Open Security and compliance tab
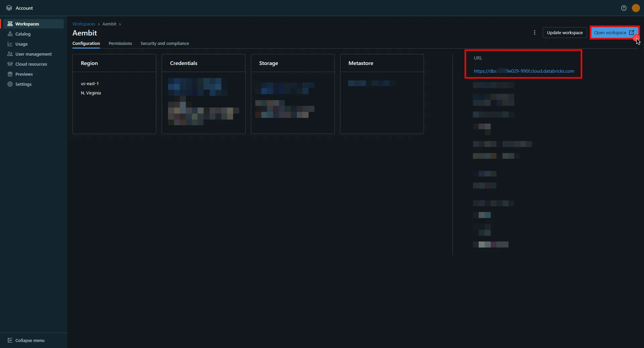The width and height of the screenshot is (644, 348). 165,43
